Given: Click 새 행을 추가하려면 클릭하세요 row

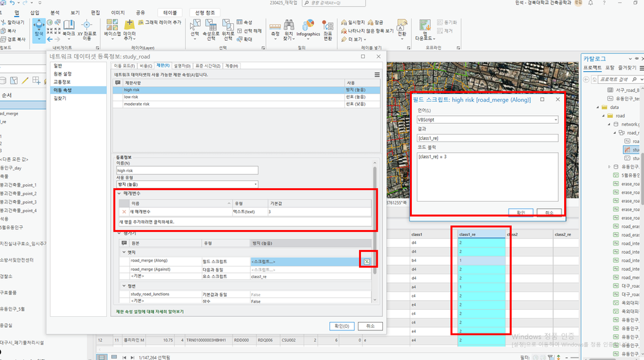Looking at the screenshot, I should point(245,222).
